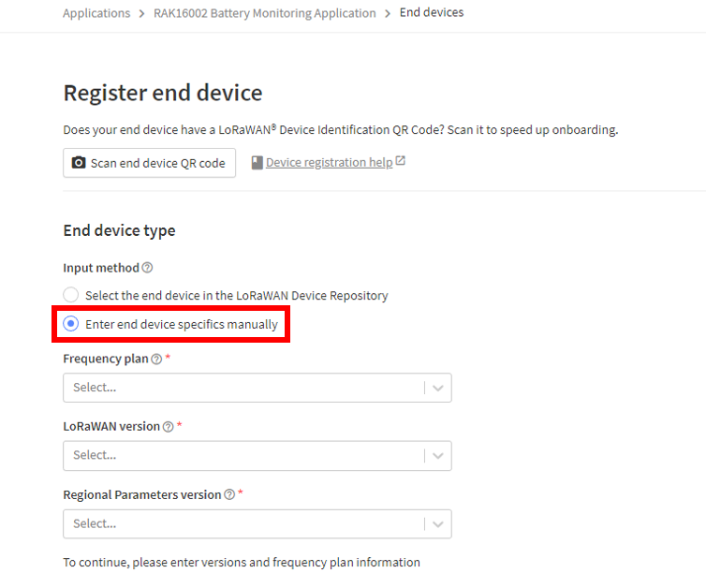Show help for Regional Parameters version
Screen dimensions: 706x588
coord(229,494)
